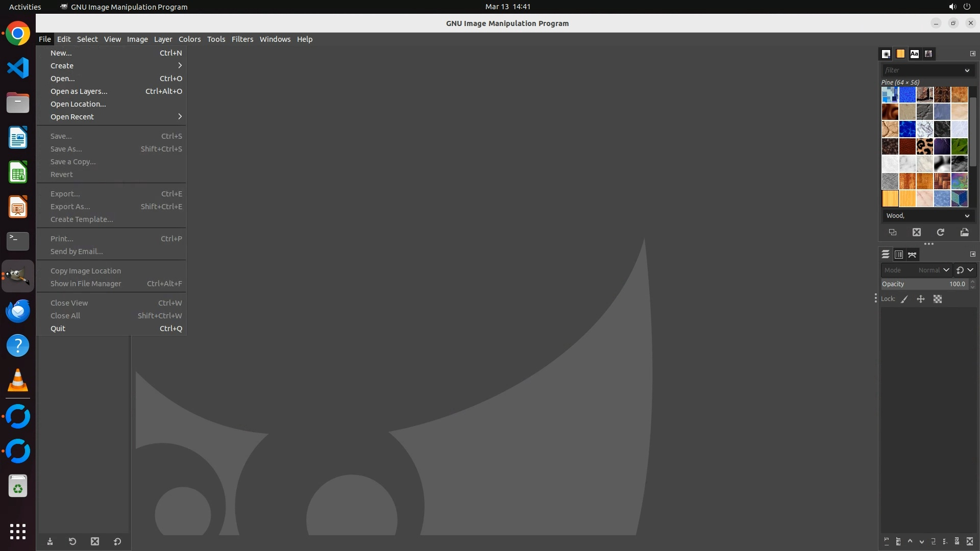Select the leopard skin pattern swatch
The height and width of the screenshot is (551, 980).
924,146
